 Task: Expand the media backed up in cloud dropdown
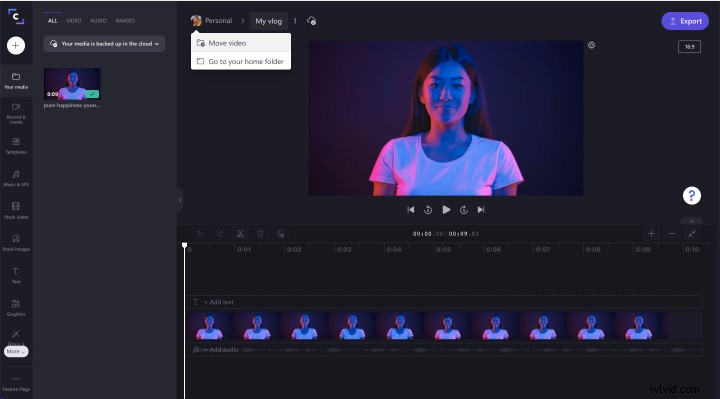104,44
